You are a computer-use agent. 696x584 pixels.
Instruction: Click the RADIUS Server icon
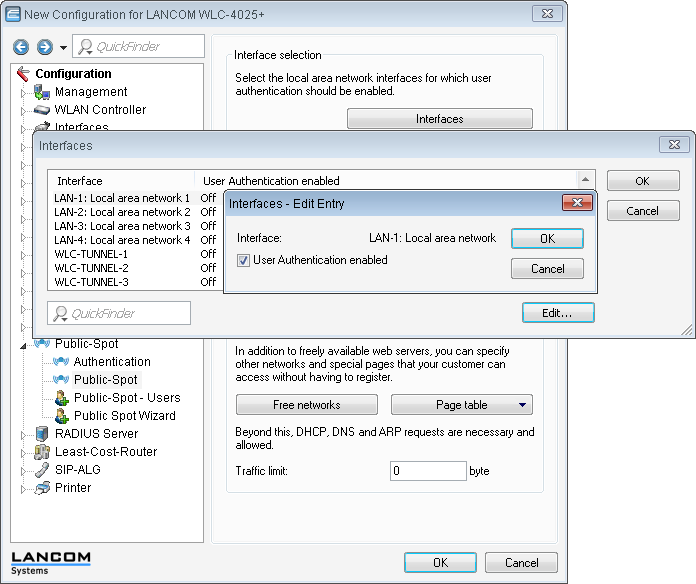click(42, 434)
